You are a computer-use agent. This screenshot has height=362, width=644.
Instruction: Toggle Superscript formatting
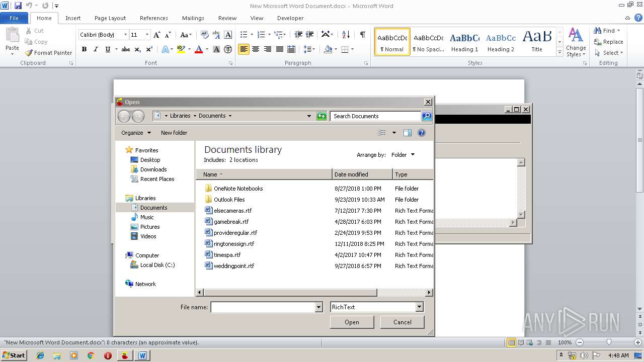click(x=149, y=49)
